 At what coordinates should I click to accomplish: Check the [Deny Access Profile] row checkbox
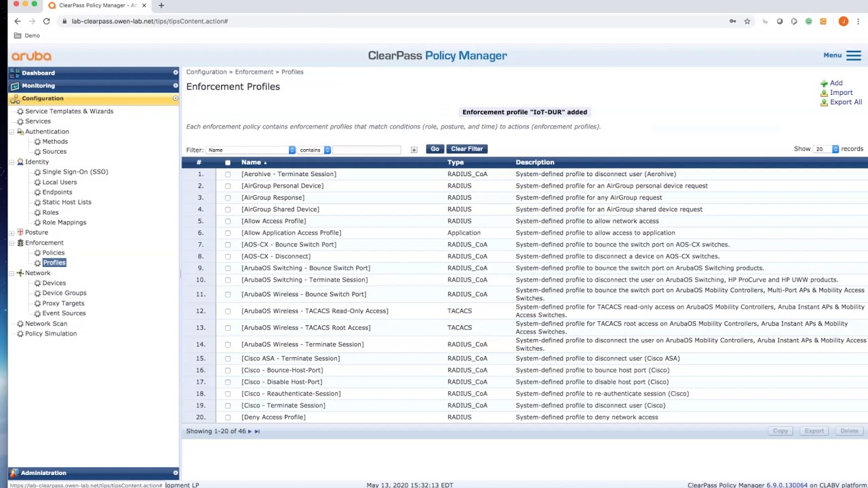click(228, 418)
